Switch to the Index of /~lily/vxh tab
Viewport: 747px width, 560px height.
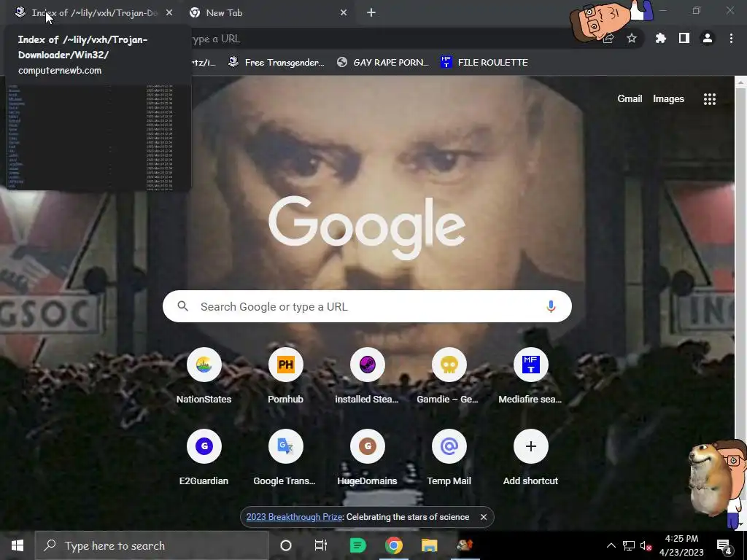(x=93, y=13)
